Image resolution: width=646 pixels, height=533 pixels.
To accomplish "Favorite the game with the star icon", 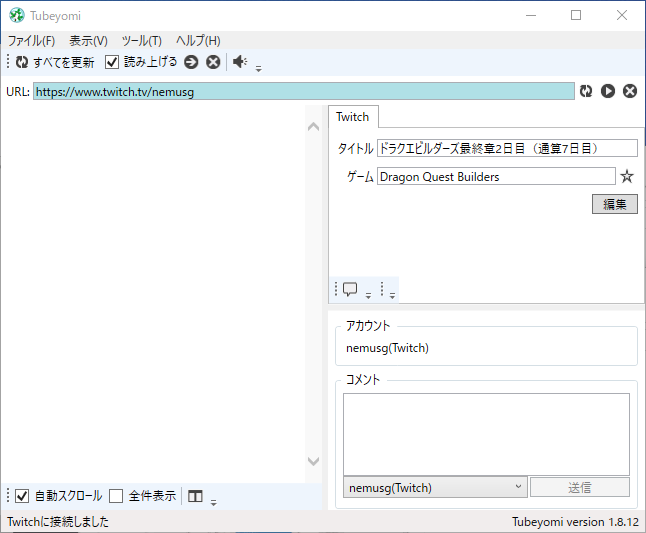I will [x=627, y=177].
